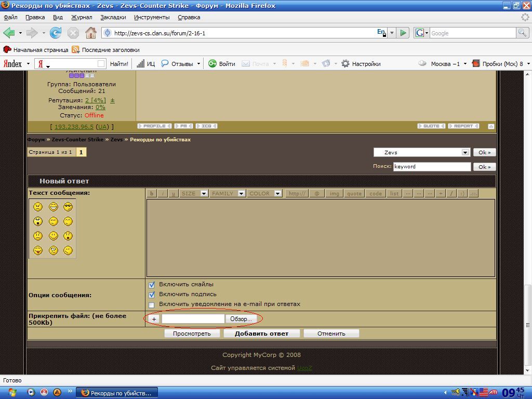Screen dimensions: 532x399
Task: Insert email @ tag
Action: coord(317,193)
